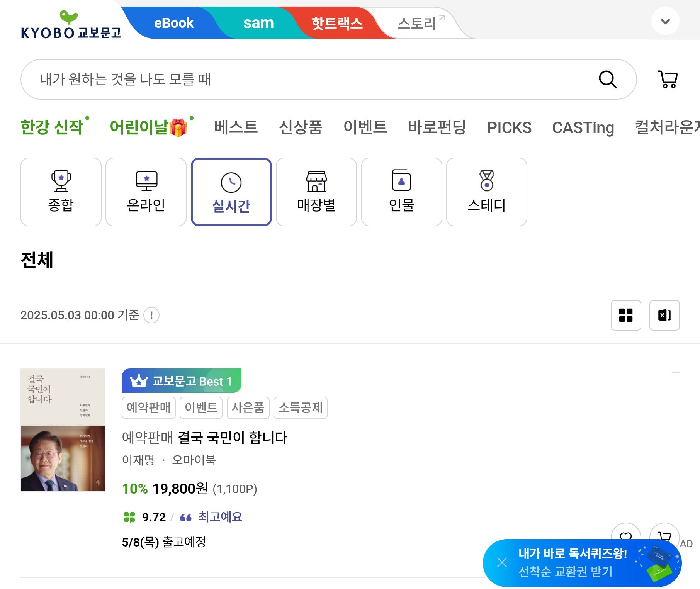This screenshot has width=700, height=589.
Task: Click the 이벤트 tag on the book
Action: click(x=201, y=407)
